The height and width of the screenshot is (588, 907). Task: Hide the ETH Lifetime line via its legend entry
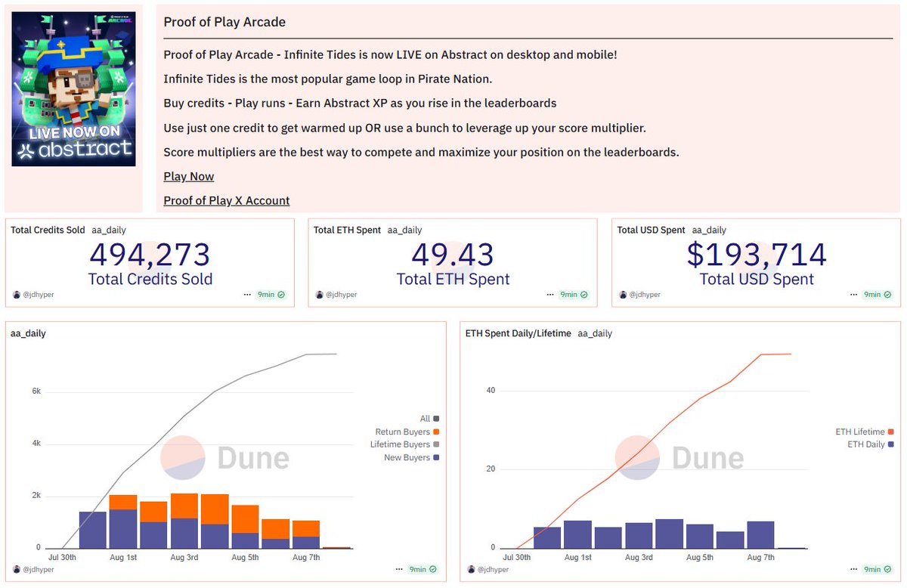862,431
